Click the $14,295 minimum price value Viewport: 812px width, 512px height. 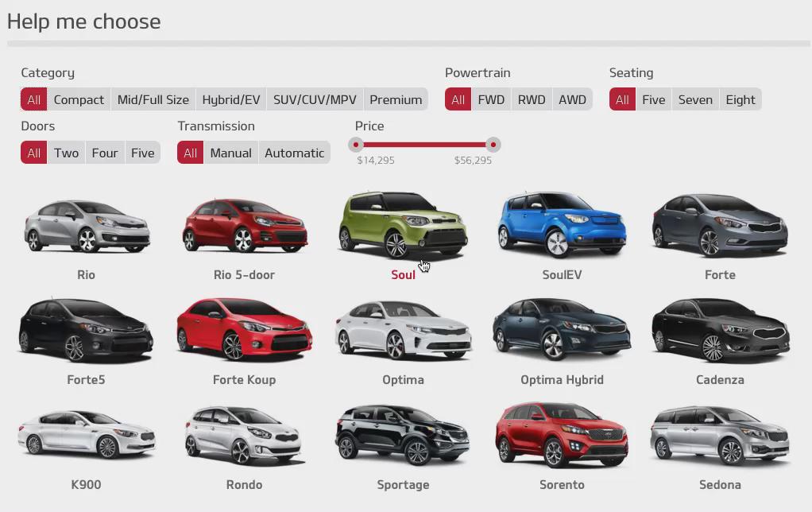tap(376, 160)
